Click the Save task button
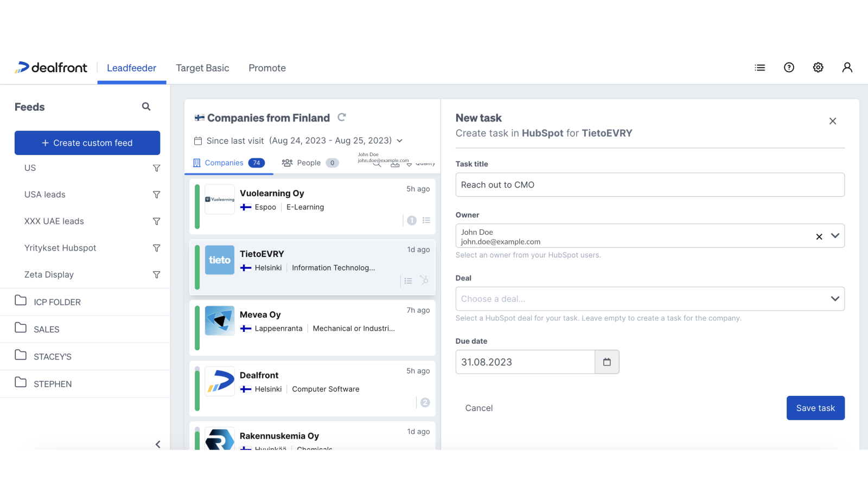This screenshot has width=868, height=488. 815,408
